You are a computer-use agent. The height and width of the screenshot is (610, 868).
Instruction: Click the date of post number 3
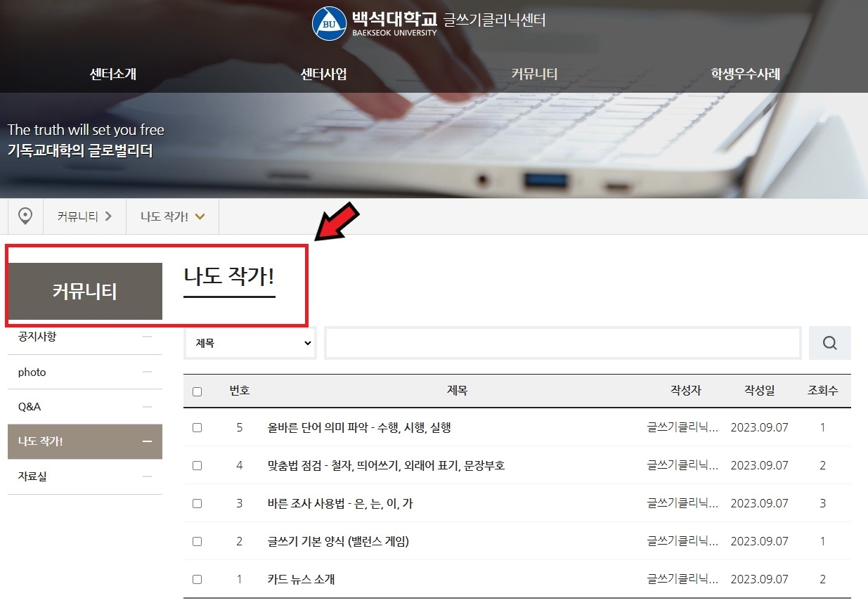pyautogui.click(x=760, y=503)
